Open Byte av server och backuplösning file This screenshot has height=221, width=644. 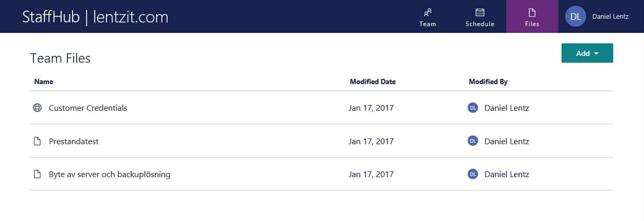click(x=110, y=175)
